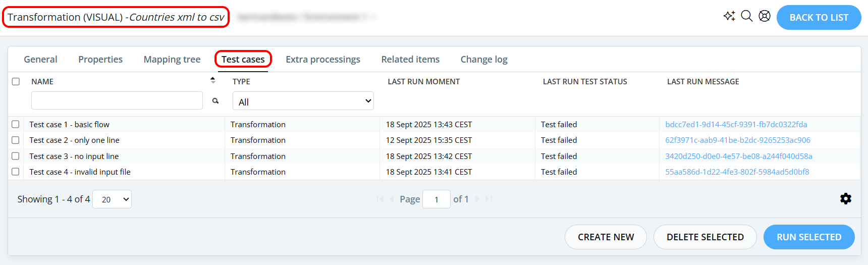The width and height of the screenshot is (868, 265).
Task: Go to the last page icon
Action: [x=489, y=199]
